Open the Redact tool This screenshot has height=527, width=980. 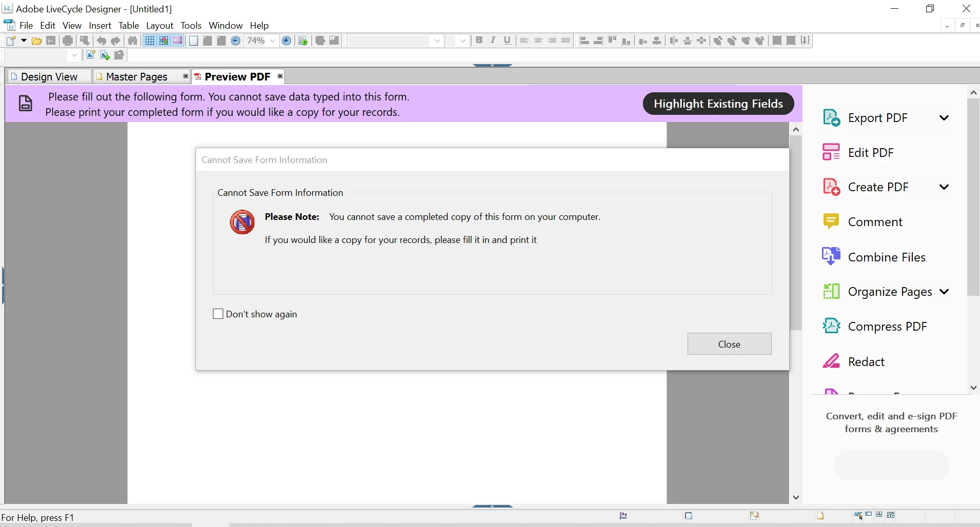pos(866,362)
